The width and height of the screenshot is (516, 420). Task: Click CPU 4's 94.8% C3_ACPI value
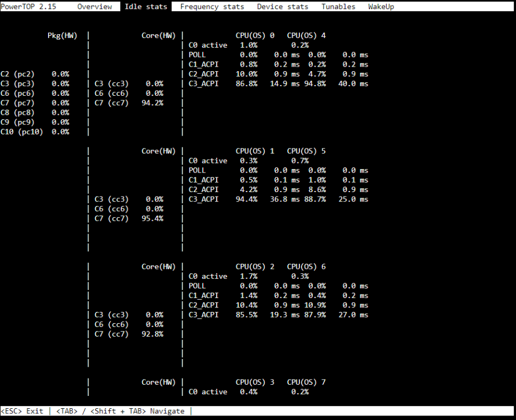(315, 83)
